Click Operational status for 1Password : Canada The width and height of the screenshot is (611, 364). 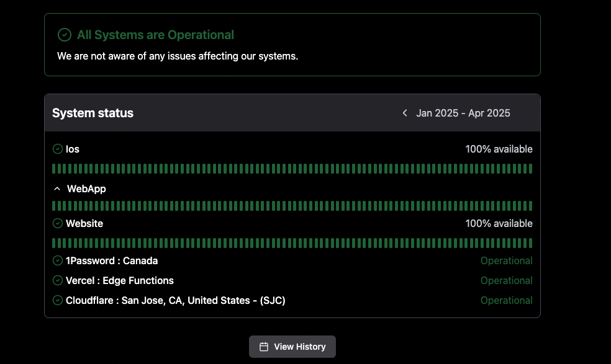pyautogui.click(x=506, y=261)
